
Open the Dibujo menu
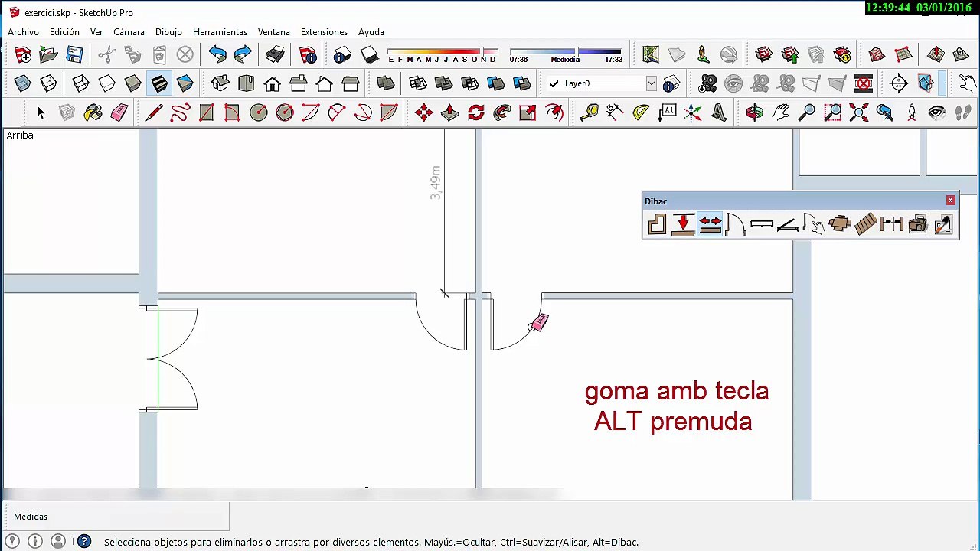(168, 32)
